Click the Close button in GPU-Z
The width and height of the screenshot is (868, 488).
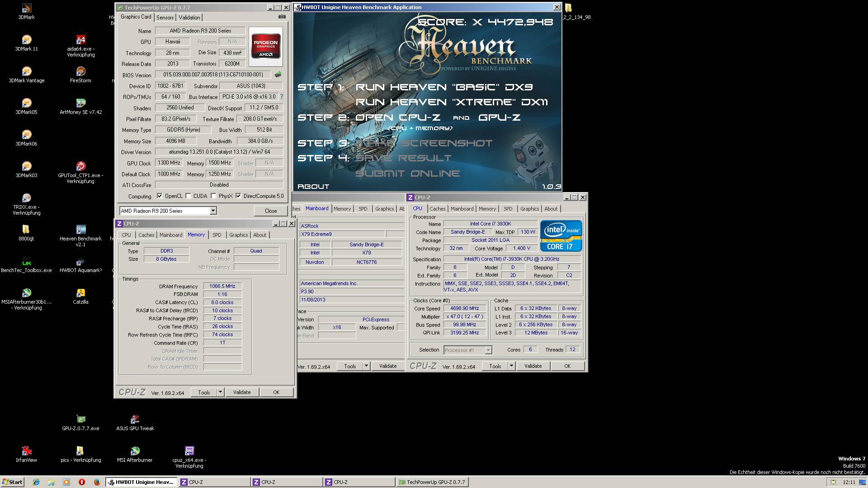[x=270, y=211]
